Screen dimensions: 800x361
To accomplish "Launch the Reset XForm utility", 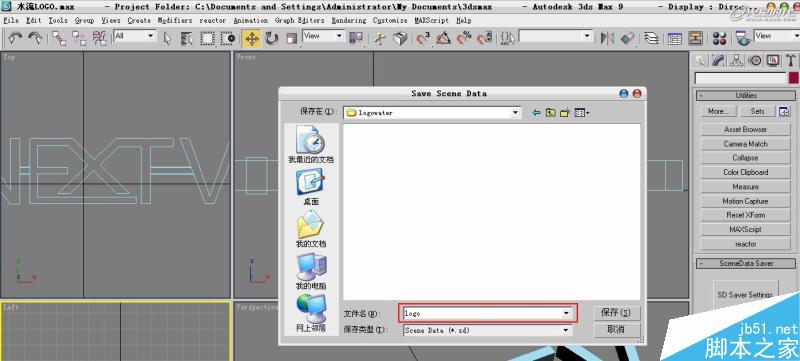I will tap(745, 215).
